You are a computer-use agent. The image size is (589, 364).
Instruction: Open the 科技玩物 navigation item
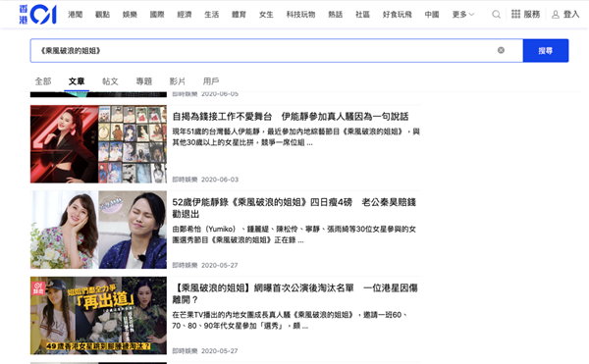click(x=301, y=15)
